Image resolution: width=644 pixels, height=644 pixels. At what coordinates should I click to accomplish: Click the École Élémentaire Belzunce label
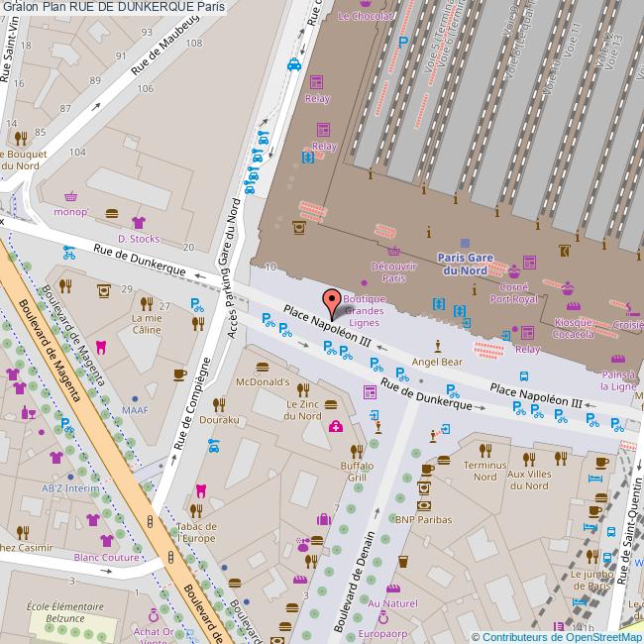(65, 612)
